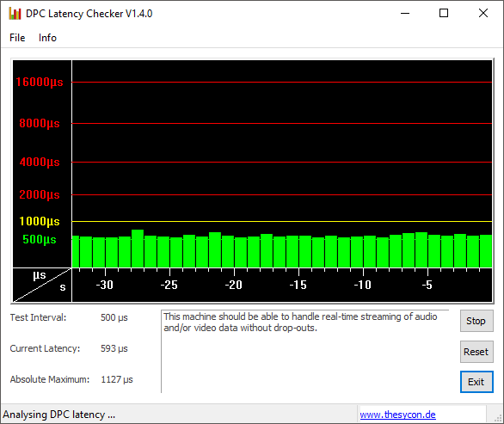Click the real-time streaming message text box

coord(304,352)
